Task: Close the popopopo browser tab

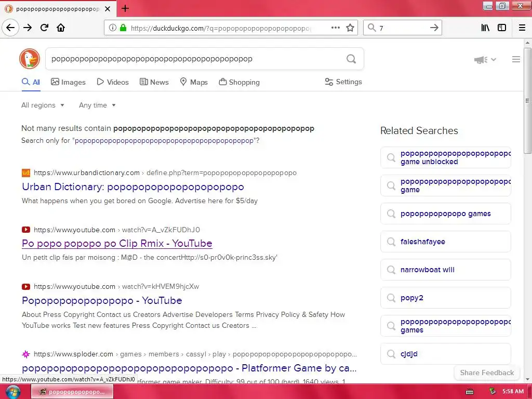Action: (x=108, y=9)
